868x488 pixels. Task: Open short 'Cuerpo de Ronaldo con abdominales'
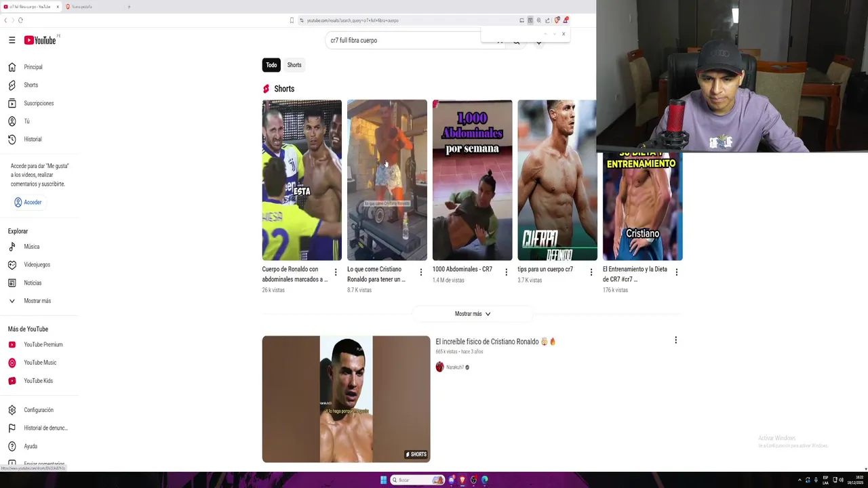point(302,180)
